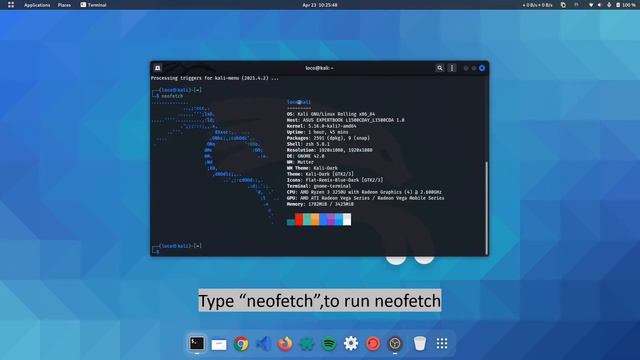Image resolution: width=640 pixels, height=360 pixels.
Task: Click the battery 100% indicator
Action: click(626, 5)
